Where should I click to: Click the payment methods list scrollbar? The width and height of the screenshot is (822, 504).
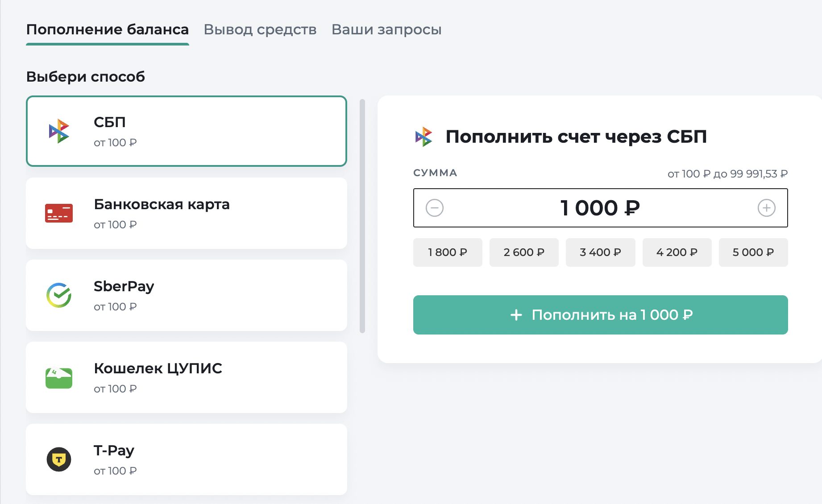(362, 216)
